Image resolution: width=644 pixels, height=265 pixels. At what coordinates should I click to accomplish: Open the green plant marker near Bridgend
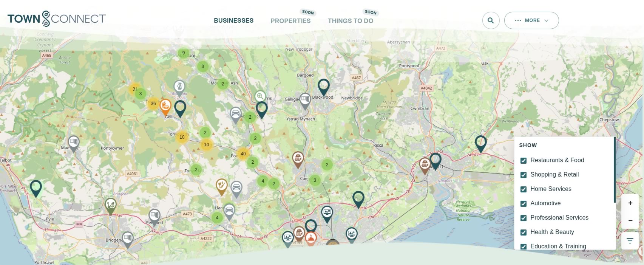111,206
